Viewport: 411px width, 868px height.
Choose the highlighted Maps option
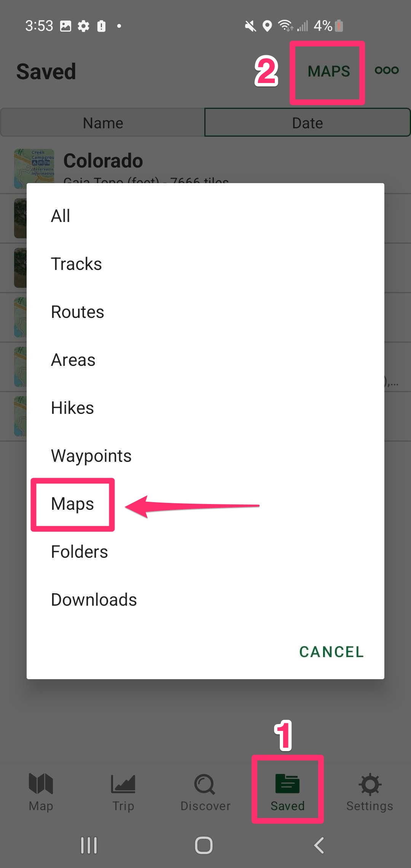(72, 503)
